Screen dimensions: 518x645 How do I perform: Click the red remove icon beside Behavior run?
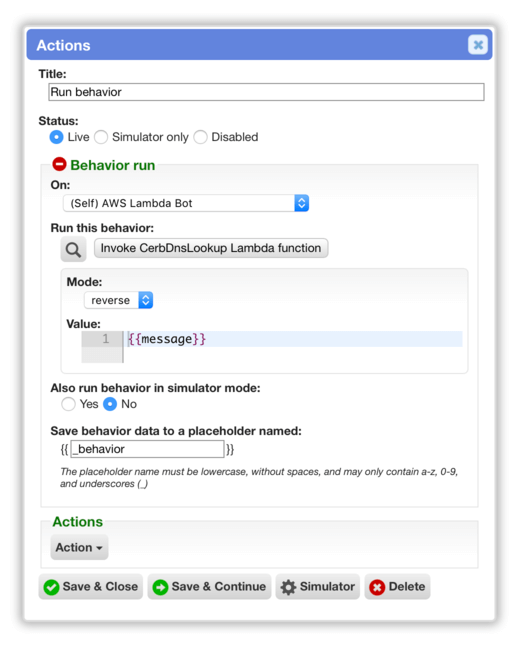click(59, 164)
